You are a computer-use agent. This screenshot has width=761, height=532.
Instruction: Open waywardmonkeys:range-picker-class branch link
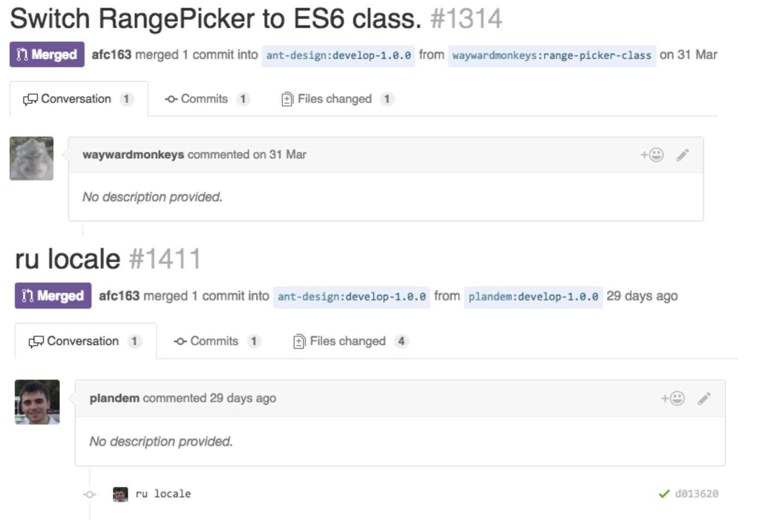click(551, 55)
